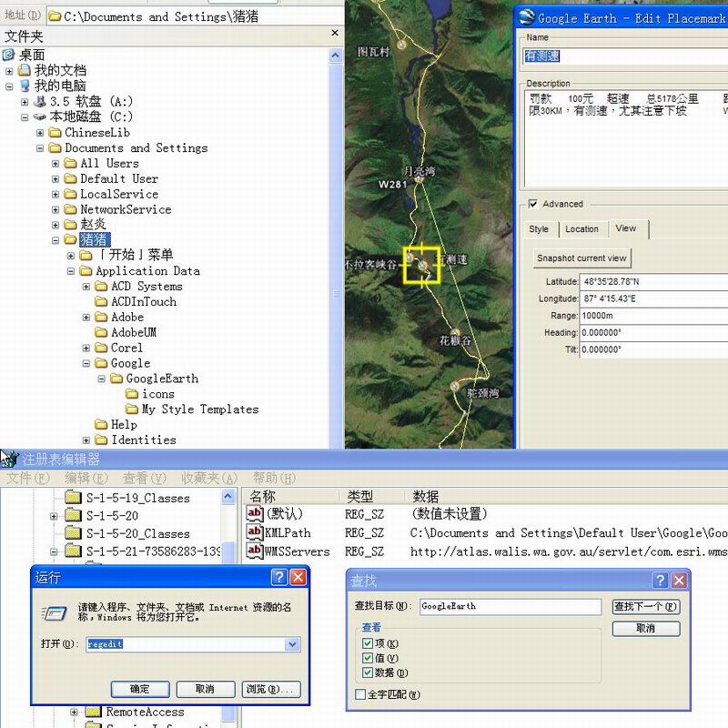Click the default (默认) registry value icon
Viewport: 728px width, 728px height.
coord(255,513)
